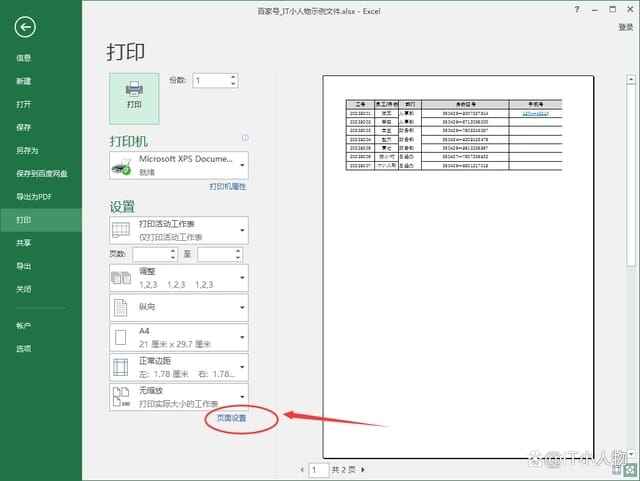Open the 纵向 orientation dropdown
This screenshot has width=640, height=481.
tap(179, 307)
